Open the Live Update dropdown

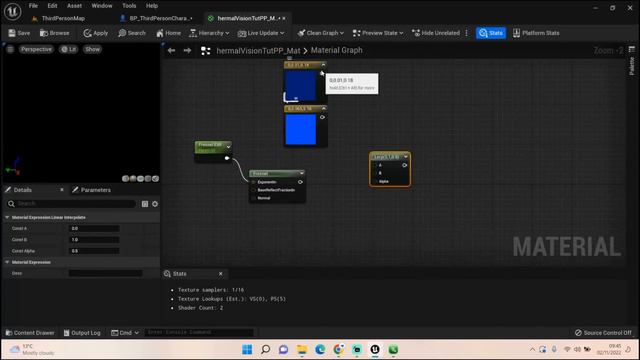(261, 33)
